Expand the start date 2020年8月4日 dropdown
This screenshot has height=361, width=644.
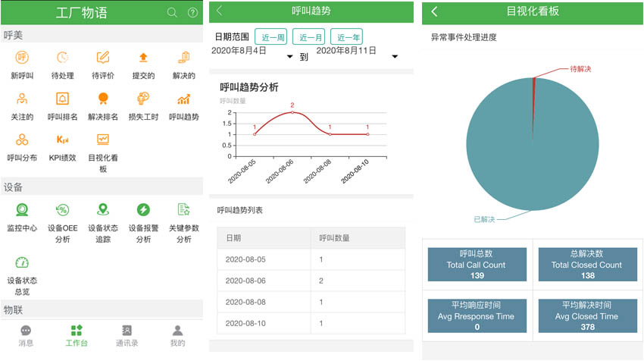[289, 57]
